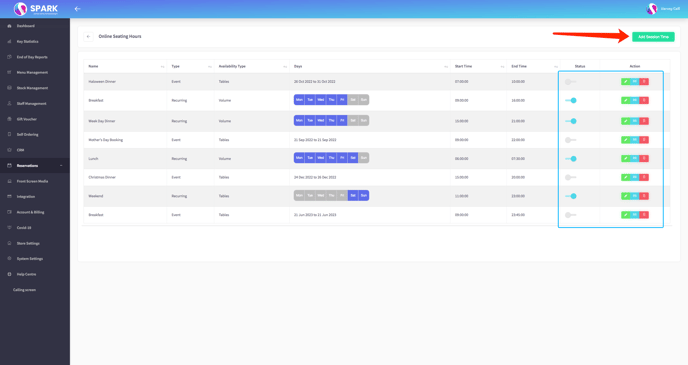Delete the Week Day Dinner session
688x365 pixels.
[x=644, y=121]
